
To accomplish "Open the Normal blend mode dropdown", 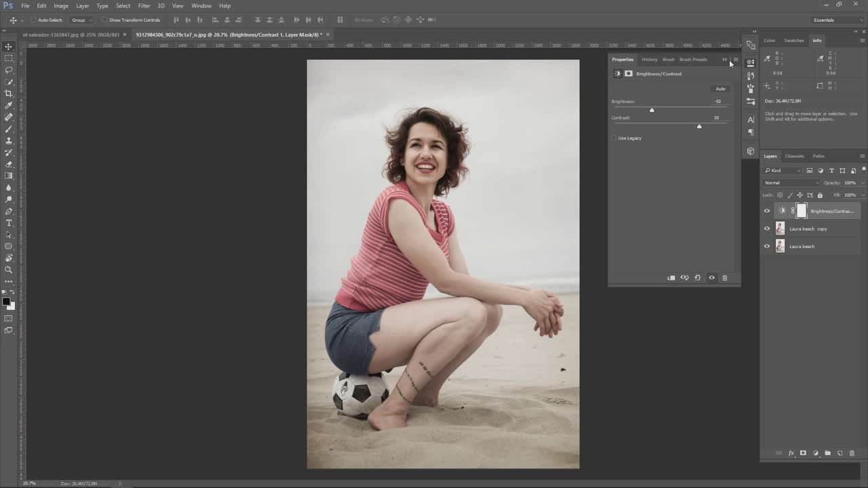I will pos(791,183).
